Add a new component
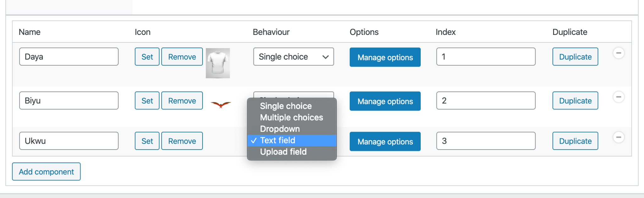Screen dimensions: 644x198 click(x=46, y=172)
